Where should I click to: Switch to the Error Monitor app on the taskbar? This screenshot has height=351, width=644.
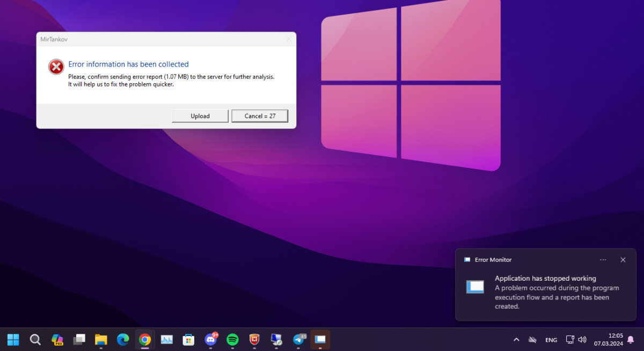point(320,339)
